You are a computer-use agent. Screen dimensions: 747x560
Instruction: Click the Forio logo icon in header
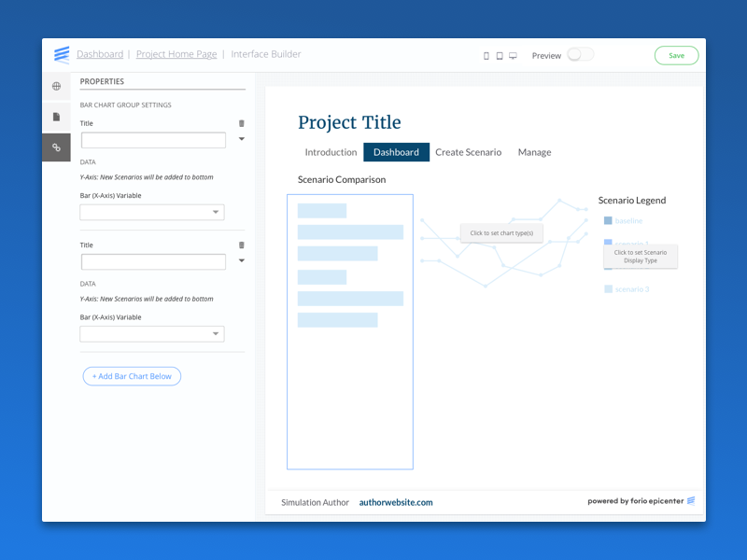[x=62, y=55]
